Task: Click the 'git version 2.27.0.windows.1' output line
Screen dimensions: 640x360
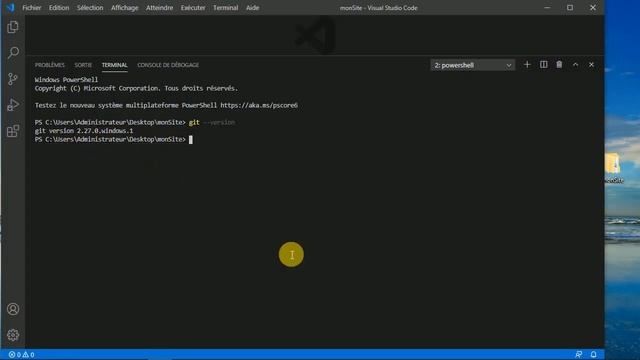Action: pyautogui.click(x=84, y=131)
